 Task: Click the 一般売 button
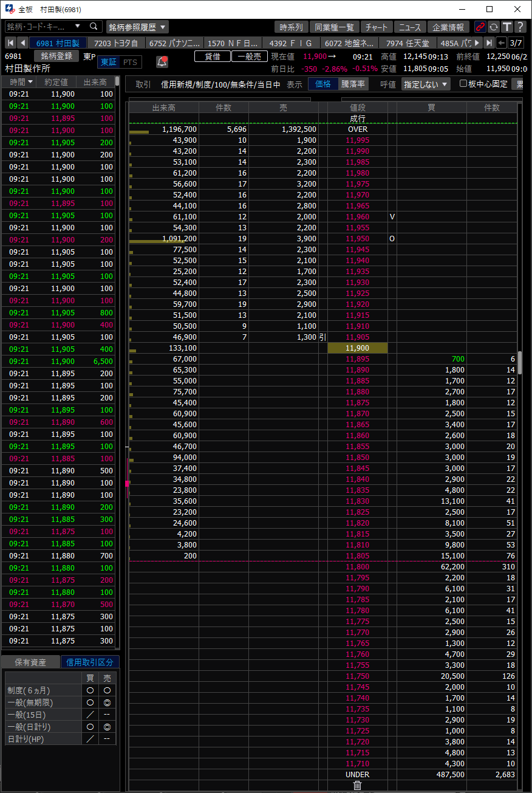click(x=249, y=56)
